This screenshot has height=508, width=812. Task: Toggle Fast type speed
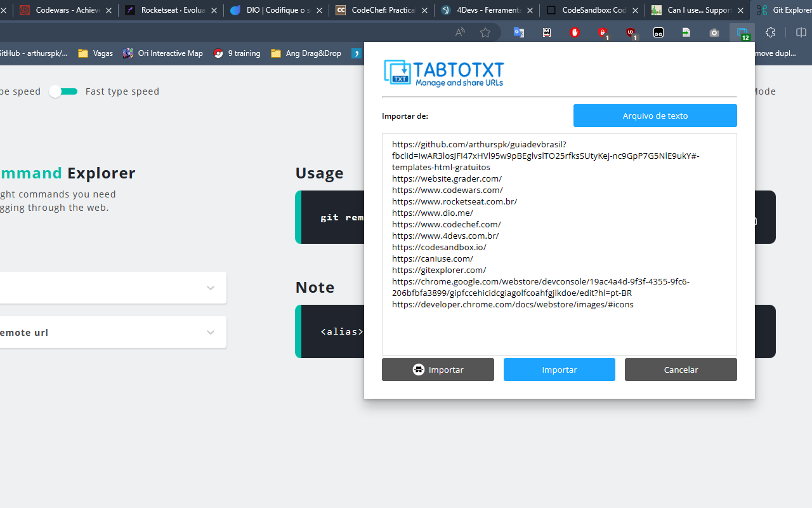pos(63,91)
